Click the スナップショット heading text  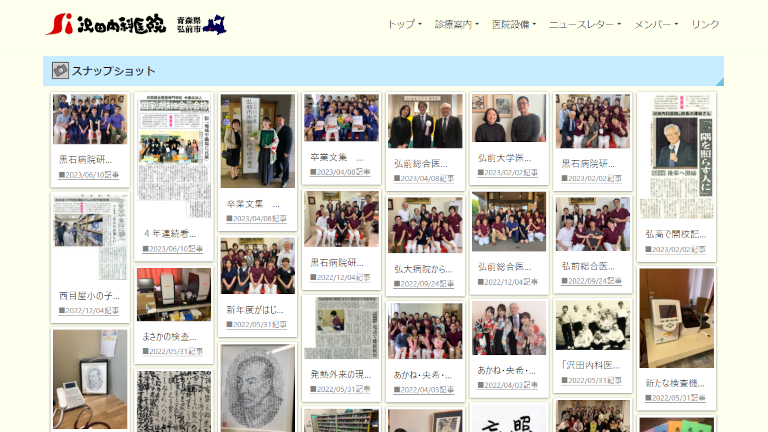[x=114, y=71]
